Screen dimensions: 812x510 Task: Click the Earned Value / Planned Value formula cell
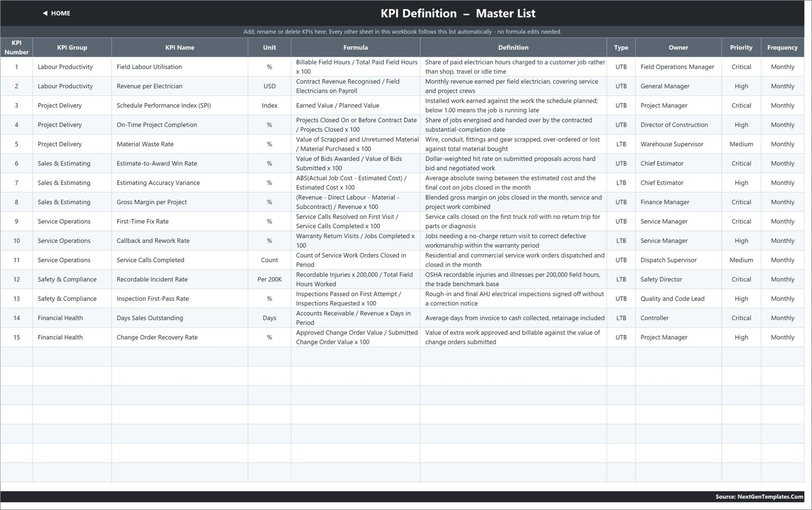[x=355, y=106]
